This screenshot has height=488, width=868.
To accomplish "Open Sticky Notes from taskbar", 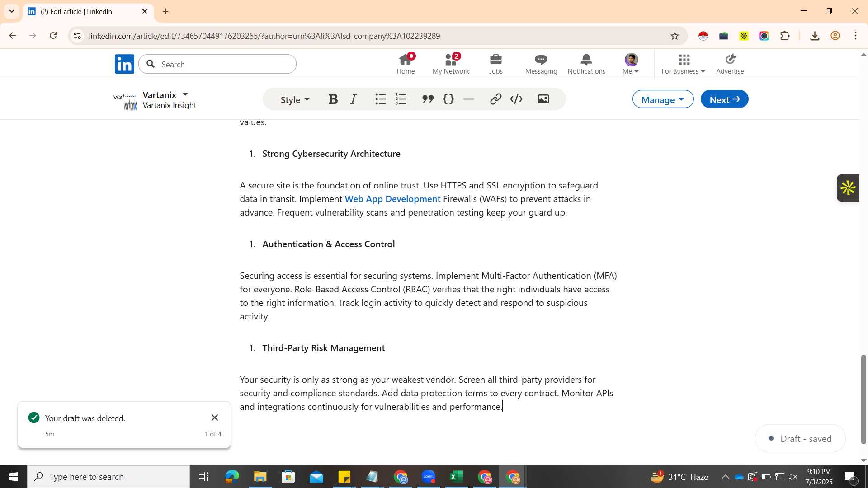I will (x=344, y=477).
